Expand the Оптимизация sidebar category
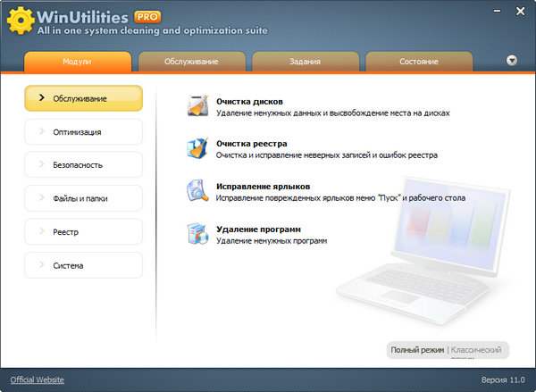Screen dimensions: 536x392 pos(83,132)
